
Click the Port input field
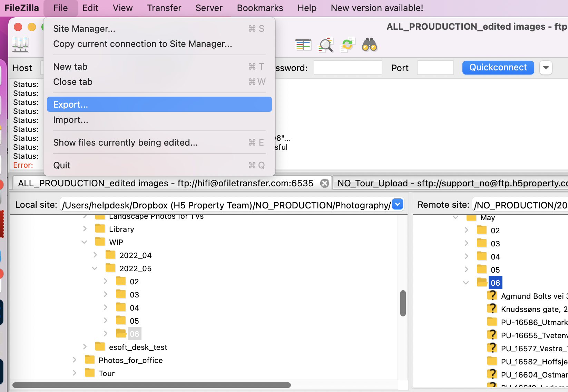(x=435, y=68)
